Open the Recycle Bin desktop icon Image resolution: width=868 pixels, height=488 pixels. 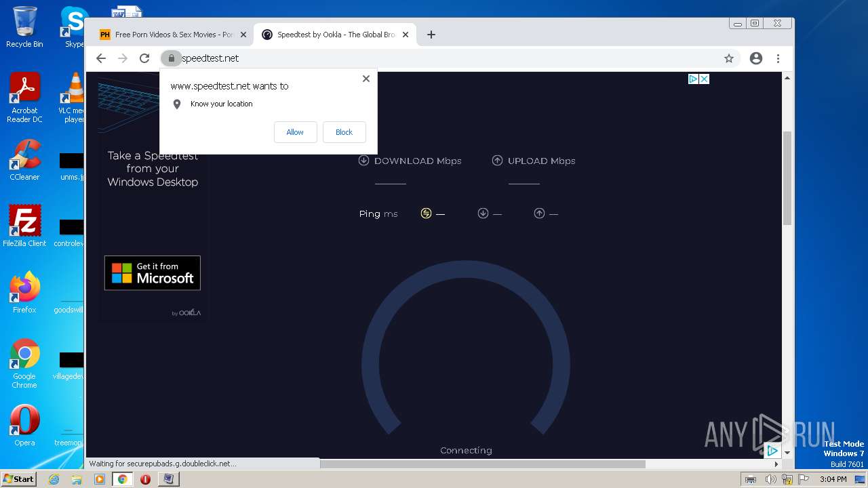(24, 27)
